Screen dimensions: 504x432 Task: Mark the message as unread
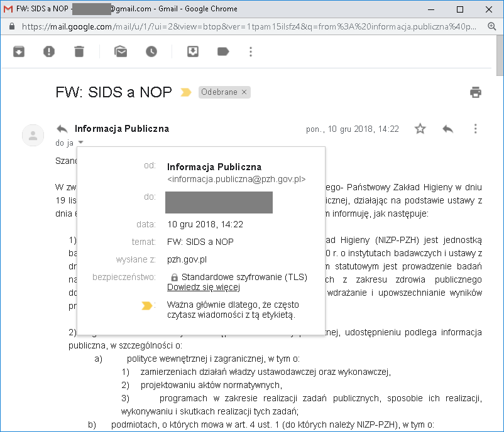(x=121, y=51)
